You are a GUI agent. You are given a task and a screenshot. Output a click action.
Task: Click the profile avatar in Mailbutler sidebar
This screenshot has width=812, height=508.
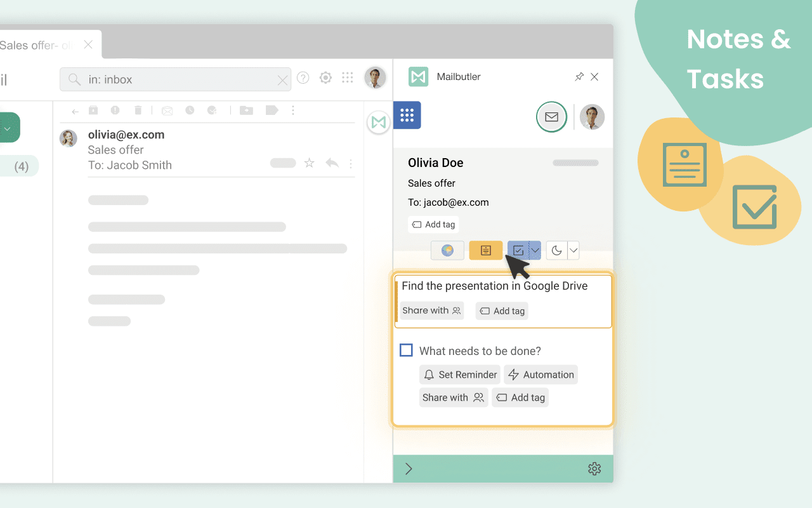tap(593, 117)
